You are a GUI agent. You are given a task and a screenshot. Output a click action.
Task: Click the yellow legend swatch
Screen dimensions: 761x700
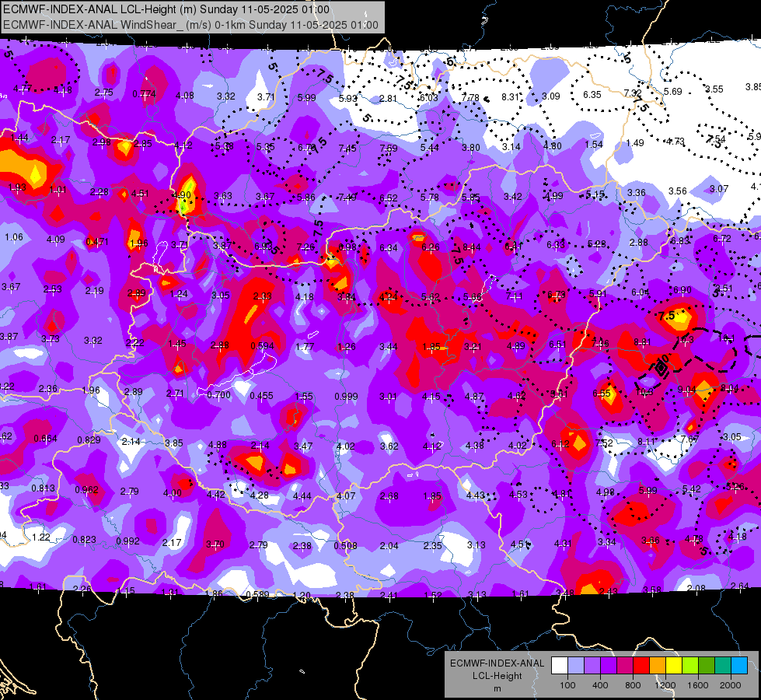click(x=674, y=666)
